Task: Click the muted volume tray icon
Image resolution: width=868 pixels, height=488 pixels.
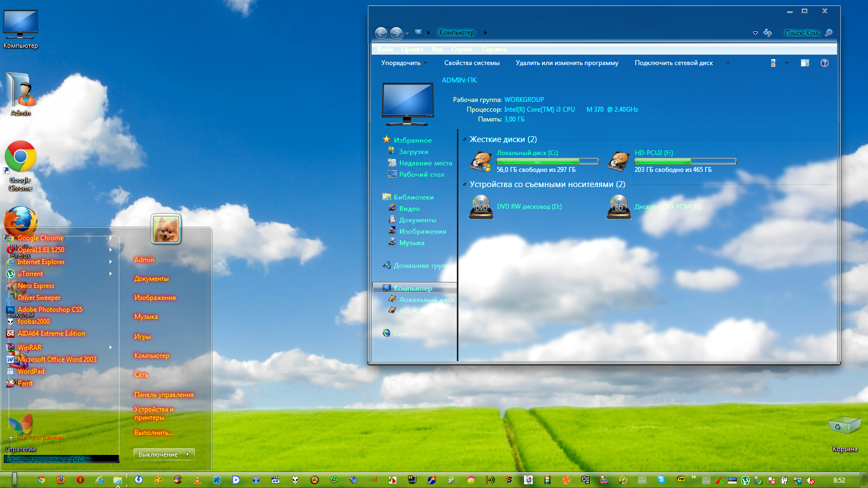Action: [x=810, y=480]
